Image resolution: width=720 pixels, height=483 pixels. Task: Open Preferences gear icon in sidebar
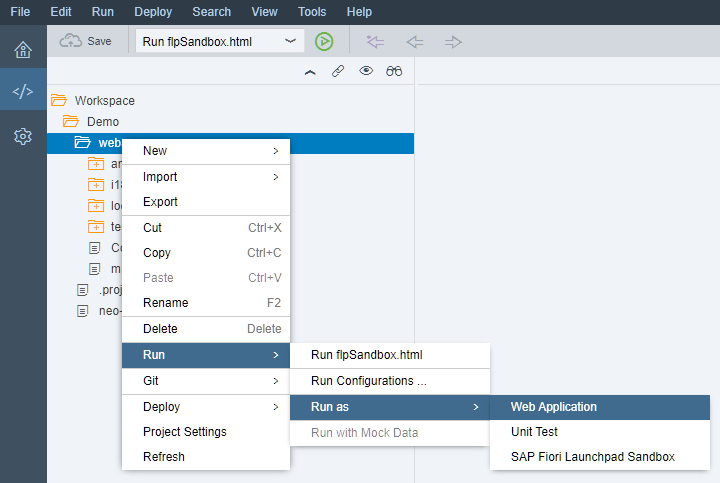coord(22,136)
